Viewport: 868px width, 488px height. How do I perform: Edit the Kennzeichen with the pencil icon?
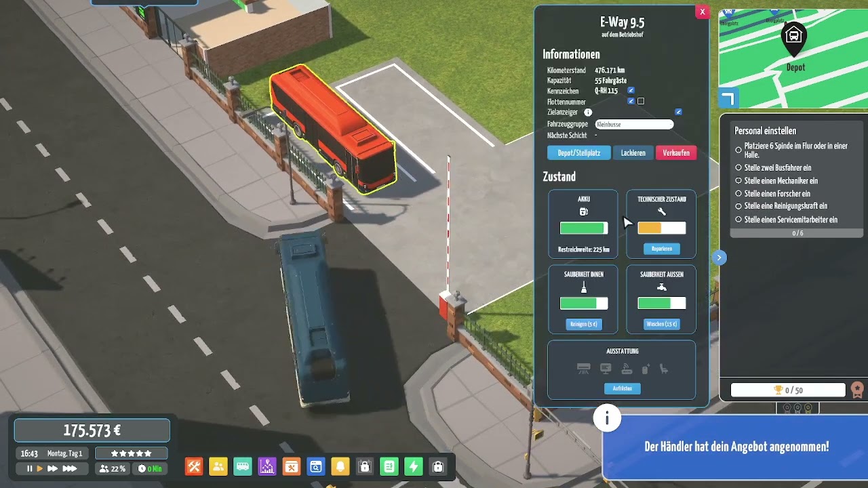(631, 90)
